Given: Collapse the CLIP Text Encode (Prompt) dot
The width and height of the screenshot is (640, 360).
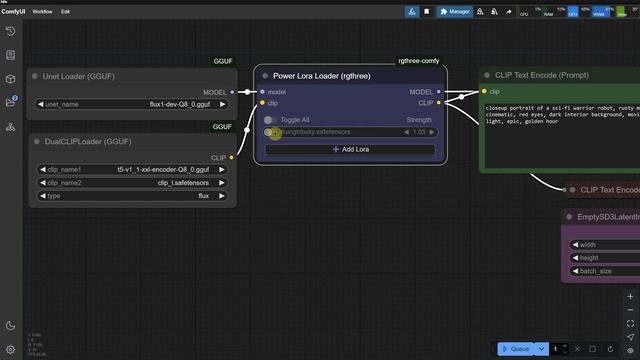Looking at the screenshot, I should click(487, 75).
